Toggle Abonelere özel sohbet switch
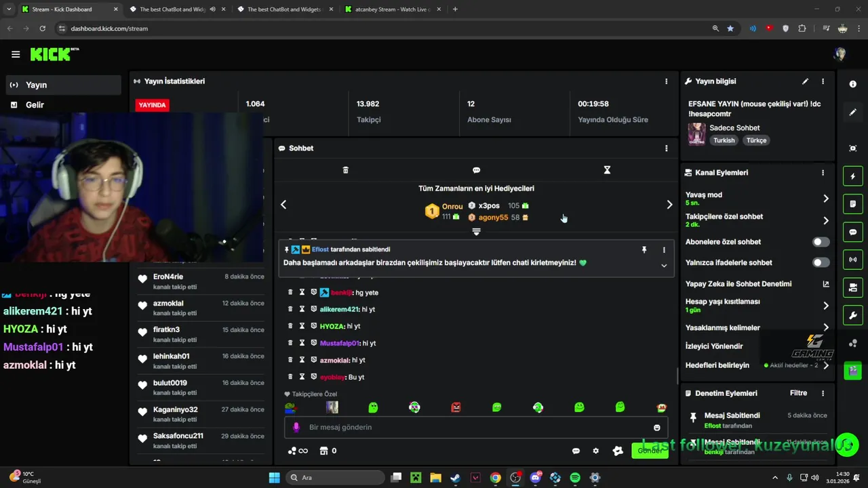The image size is (868, 488). click(x=821, y=242)
